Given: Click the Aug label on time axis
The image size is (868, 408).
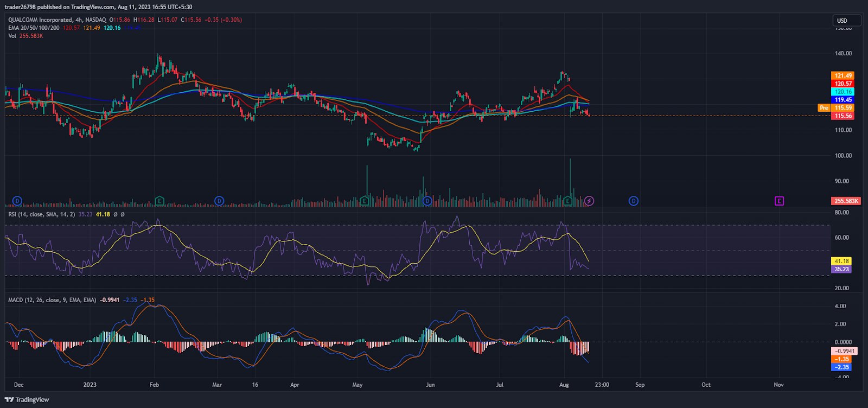Looking at the screenshot, I should [x=564, y=385].
